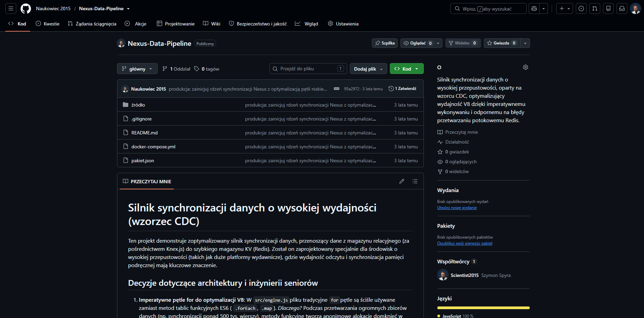Focus the Przejdź do pliku file search field
Screen dimensions: 644x318
(x=308, y=69)
